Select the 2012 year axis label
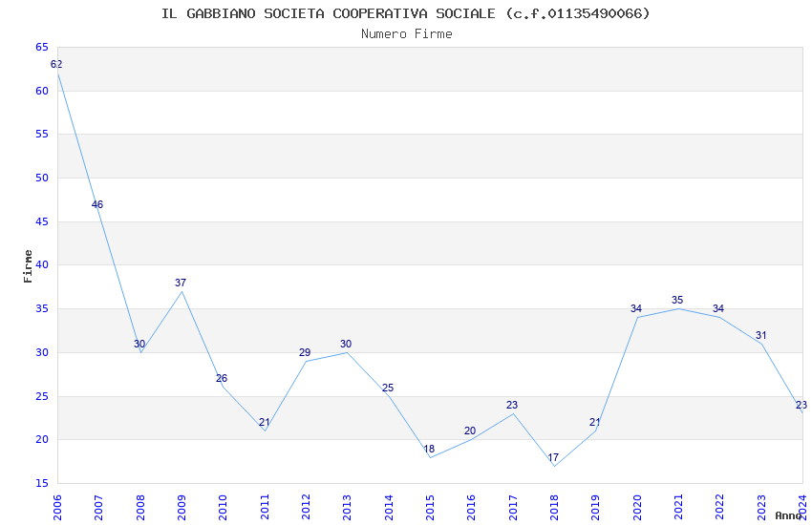This screenshot has height=525, width=812. click(x=306, y=508)
